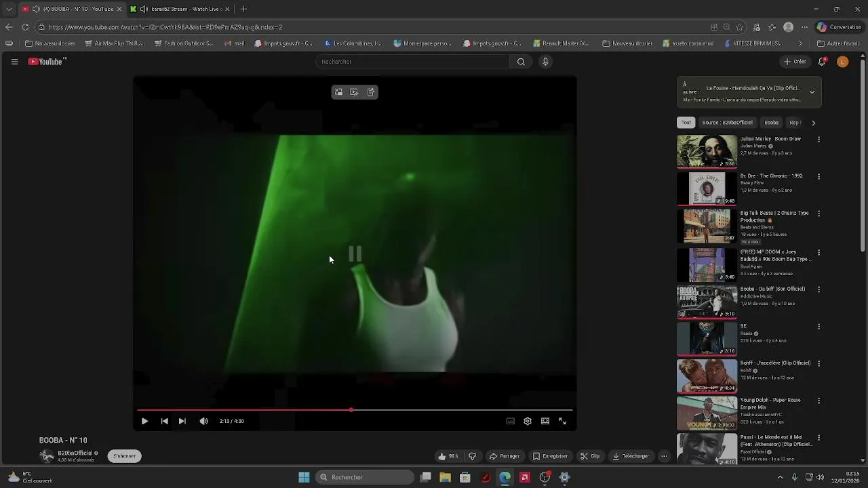The height and width of the screenshot is (488, 868).
Task: Open options for Booba Du biff video
Action: 818,289
